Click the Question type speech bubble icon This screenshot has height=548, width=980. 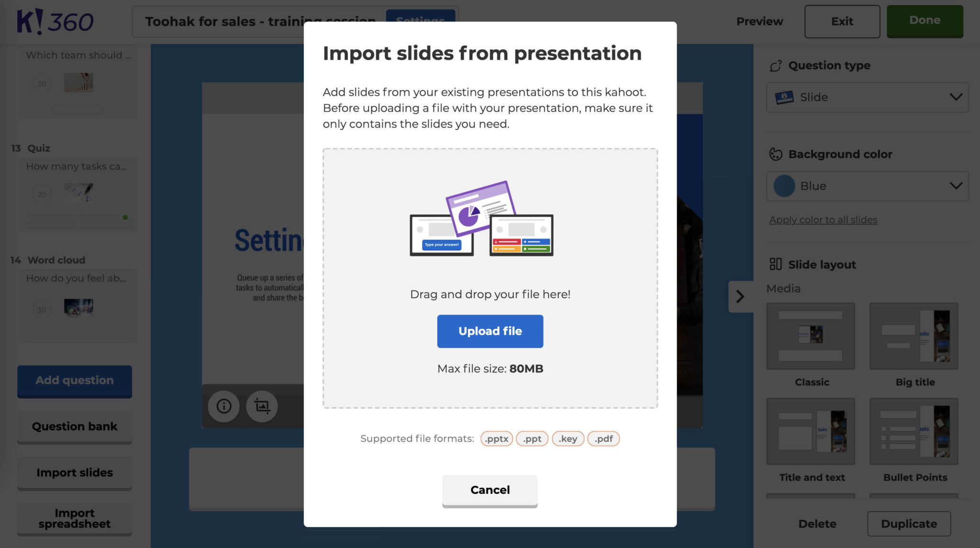pos(776,65)
